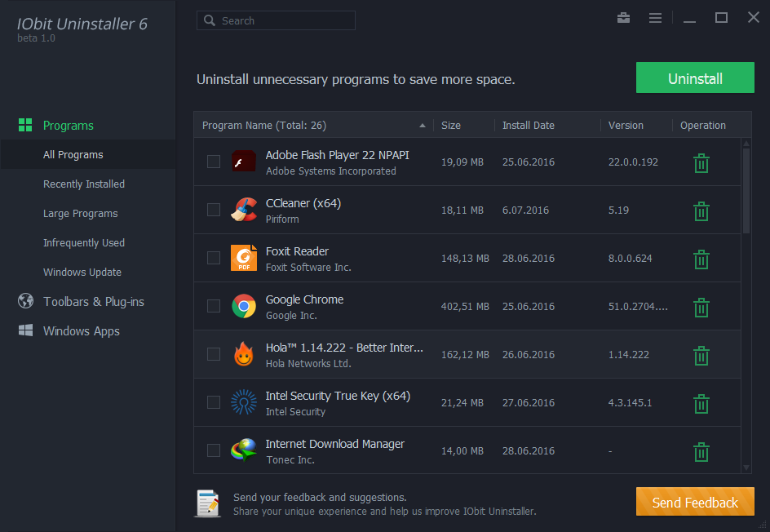Click Hola install date 26.06.2016
770x532 pixels.
(529, 355)
